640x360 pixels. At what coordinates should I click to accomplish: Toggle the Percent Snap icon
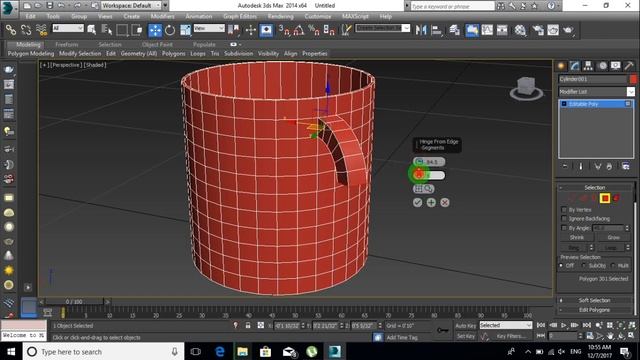point(314,30)
